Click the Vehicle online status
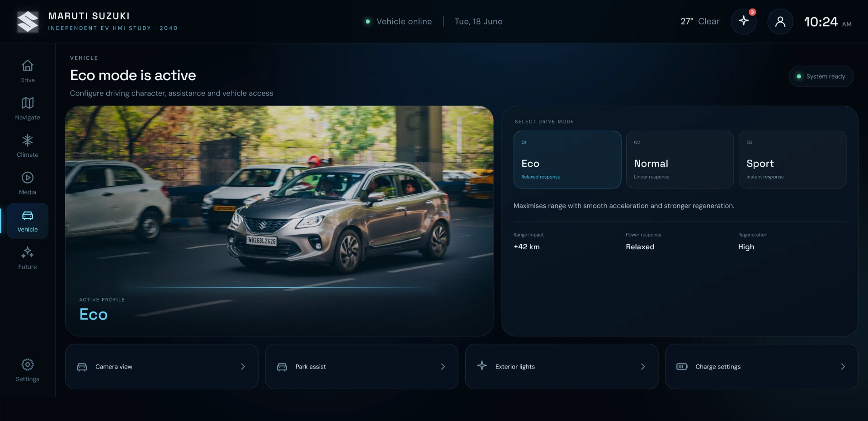This screenshot has height=421, width=868. (399, 21)
